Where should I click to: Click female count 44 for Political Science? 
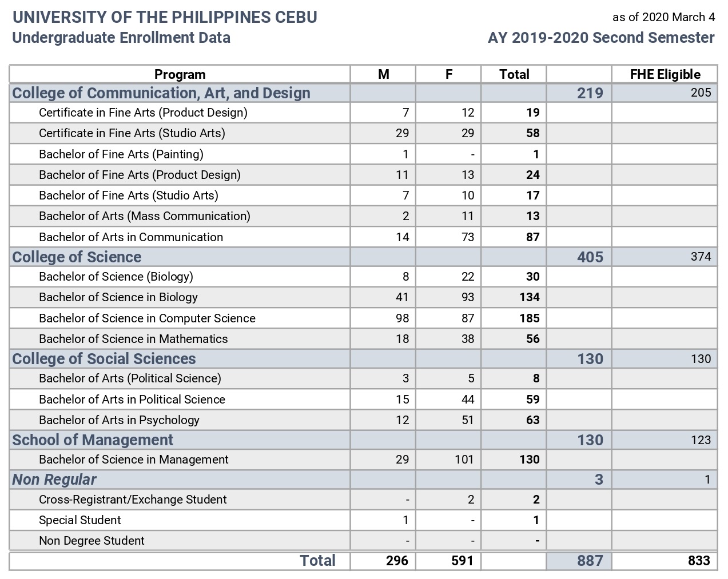click(x=468, y=400)
